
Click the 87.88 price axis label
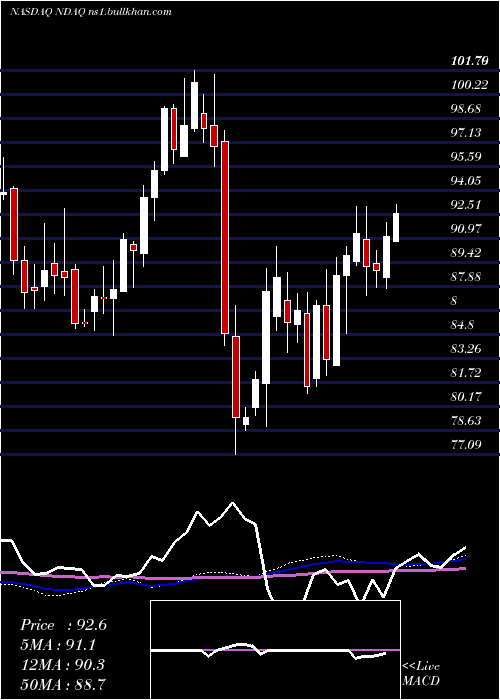pyautogui.click(x=466, y=277)
